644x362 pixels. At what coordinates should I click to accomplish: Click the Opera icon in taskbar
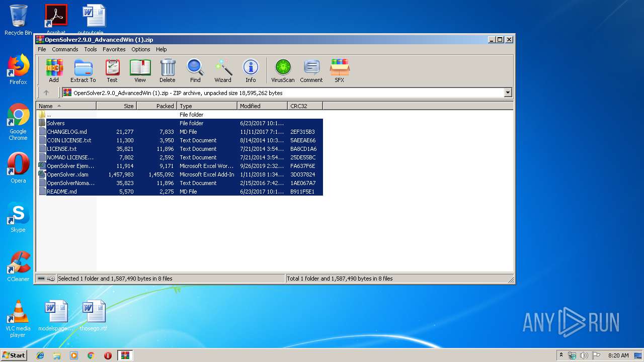click(x=108, y=355)
